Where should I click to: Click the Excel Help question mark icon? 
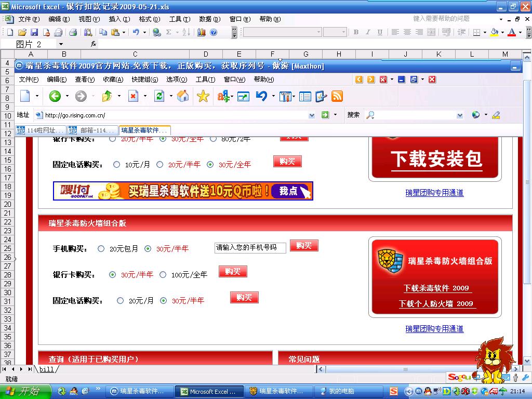214,32
